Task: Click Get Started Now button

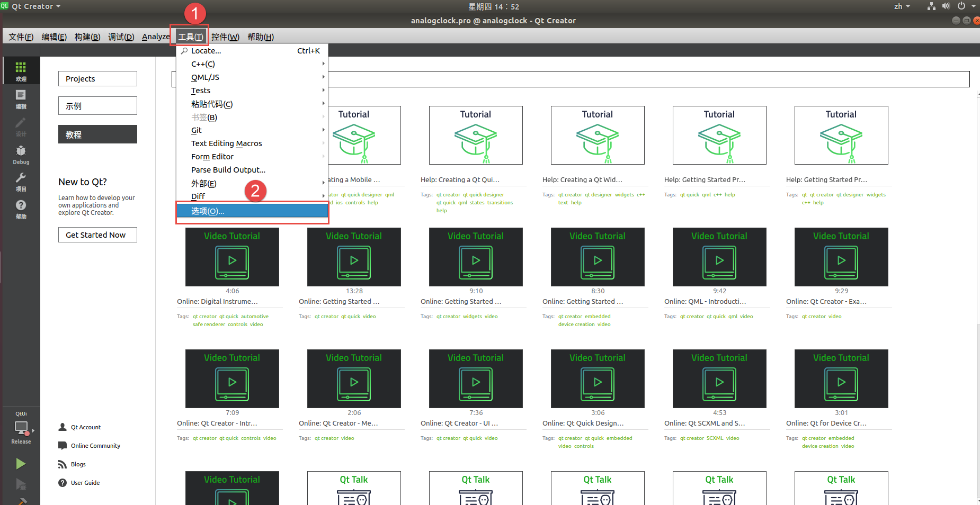Action: pos(97,235)
